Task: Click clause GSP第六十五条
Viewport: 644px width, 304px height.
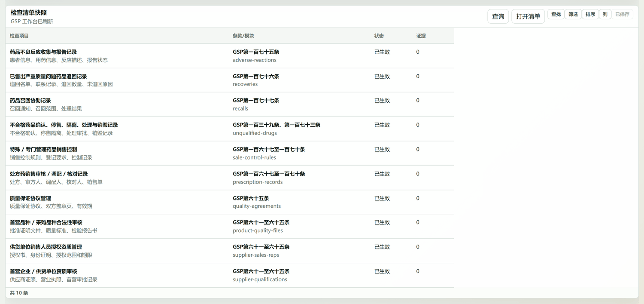Action: (251, 198)
